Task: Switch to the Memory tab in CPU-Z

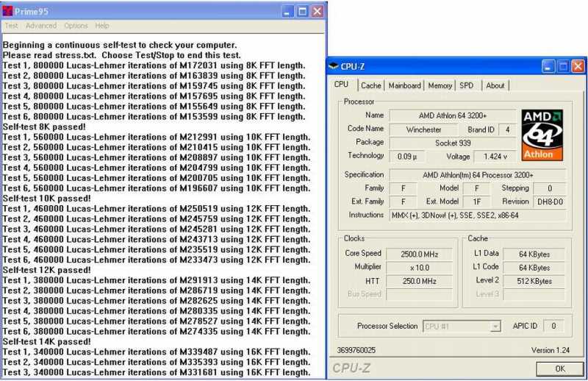Action: [x=440, y=85]
